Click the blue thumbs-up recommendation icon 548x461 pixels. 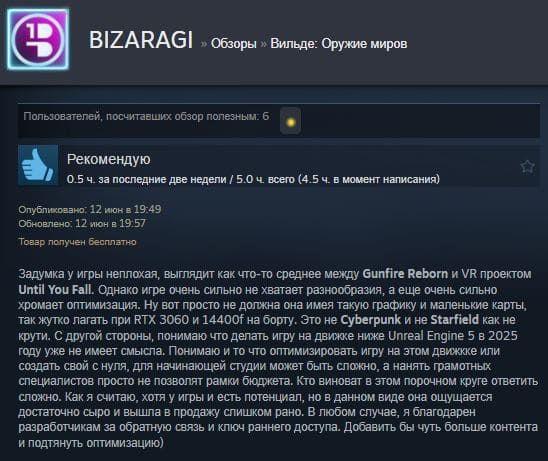click(38, 165)
